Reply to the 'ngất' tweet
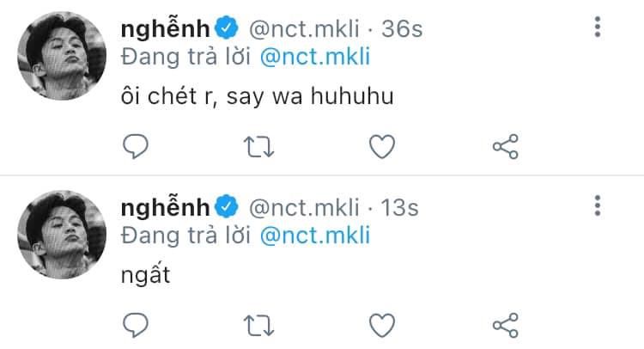Screen dimensions: 644x349 137,324
